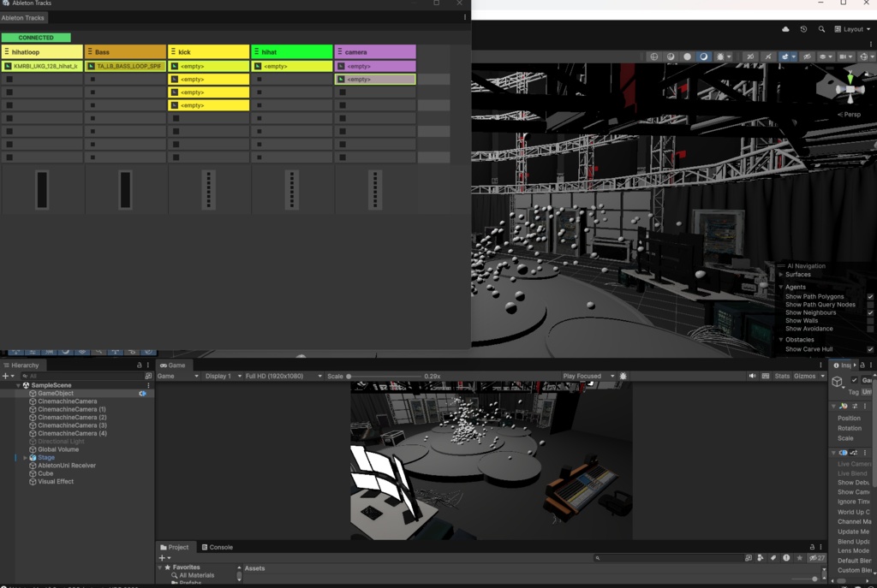Open the Hierarchy create plus dropdown

coord(8,376)
